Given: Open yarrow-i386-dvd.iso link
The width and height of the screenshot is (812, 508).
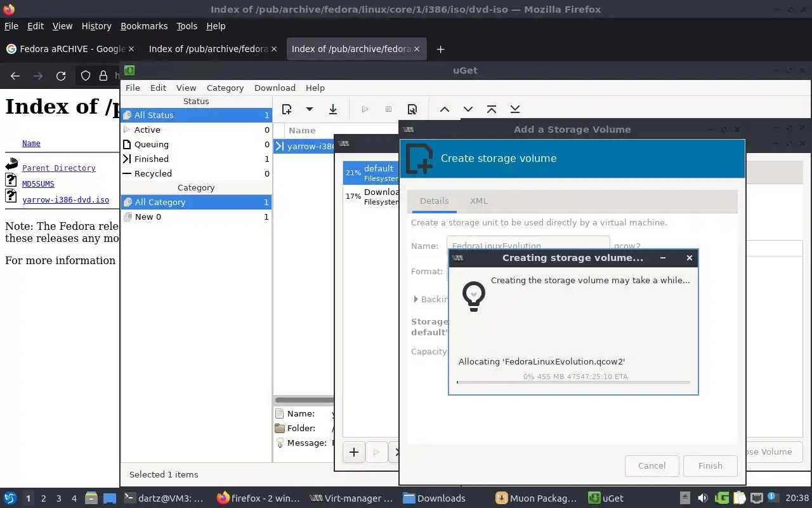Looking at the screenshot, I should (x=65, y=200).
